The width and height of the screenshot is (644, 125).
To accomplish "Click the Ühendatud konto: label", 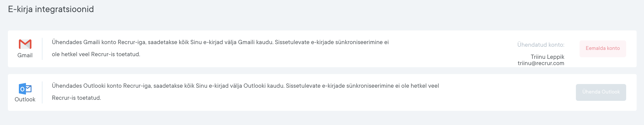I will (x=541, y=45).
